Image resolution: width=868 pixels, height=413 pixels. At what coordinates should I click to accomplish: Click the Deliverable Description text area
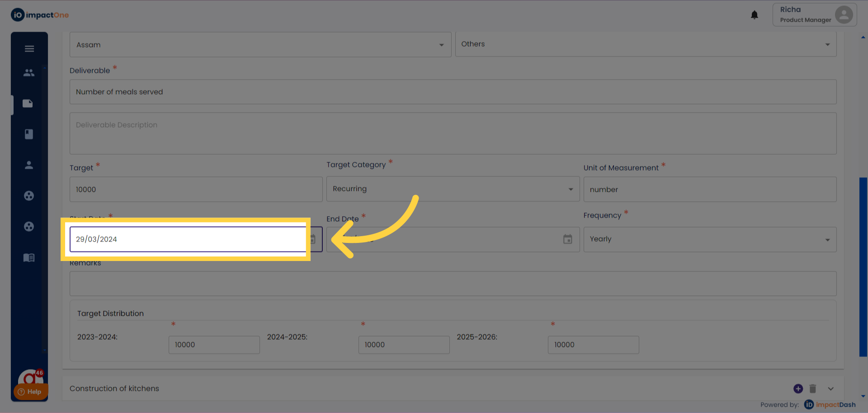pos(453,133)
